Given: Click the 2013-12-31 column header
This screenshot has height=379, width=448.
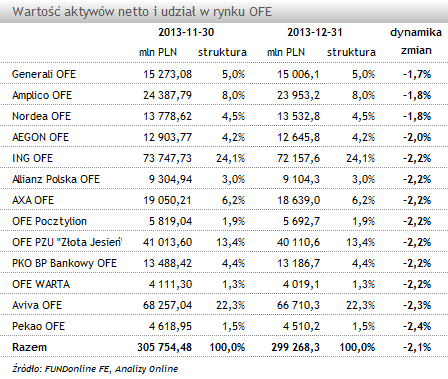Looking at the screenshot, I should coord(315,32).
